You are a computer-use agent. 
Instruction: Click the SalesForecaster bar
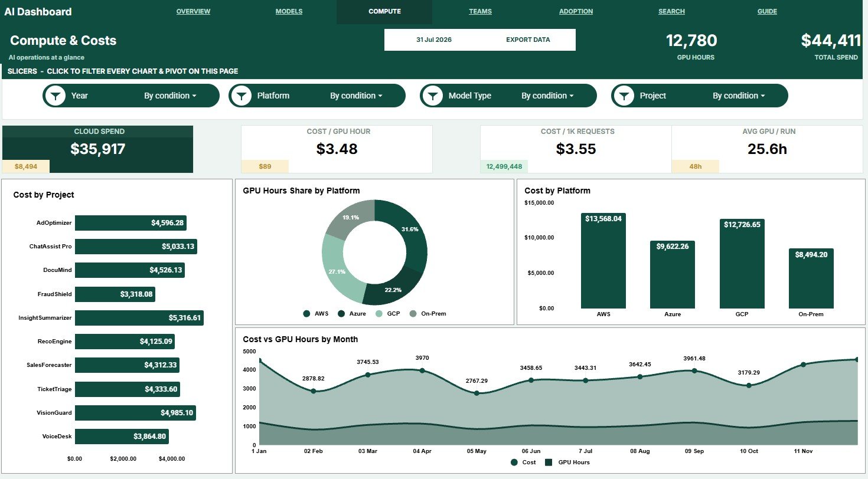click(x=127, y=365)
